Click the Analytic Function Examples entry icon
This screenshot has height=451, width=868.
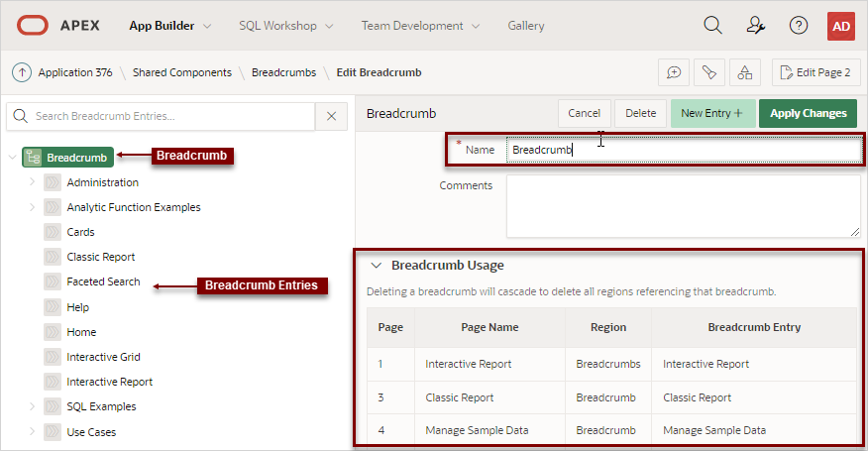pyautogui.click(x=53, y=207)
